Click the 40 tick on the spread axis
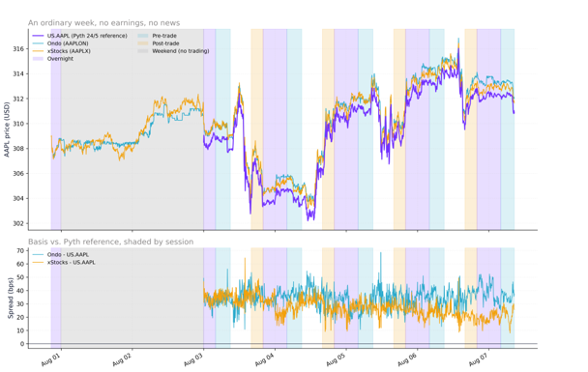588x372 pixels. click(20, 291)
